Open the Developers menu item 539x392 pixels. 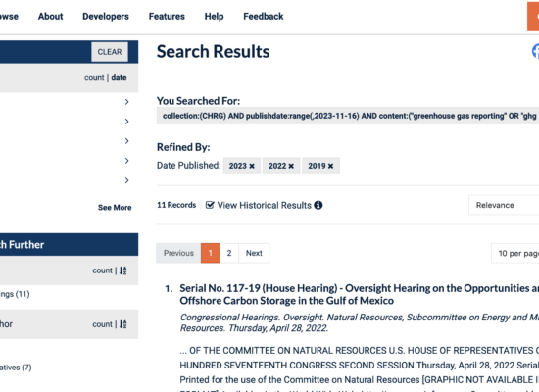106,16
